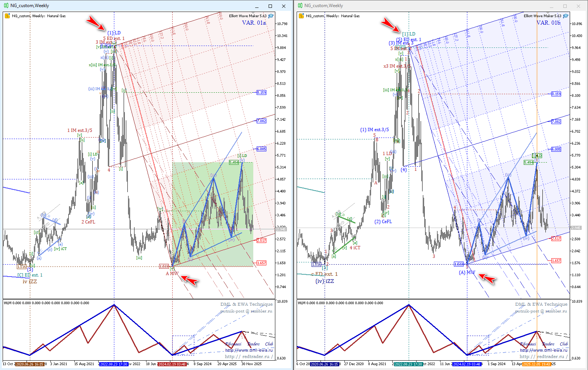The height and width of the screenshot is (370, 588).
Task: Minimize the left NG_custom,Weekly chart window
Action: pyautogui.click(x=257, y=6)
